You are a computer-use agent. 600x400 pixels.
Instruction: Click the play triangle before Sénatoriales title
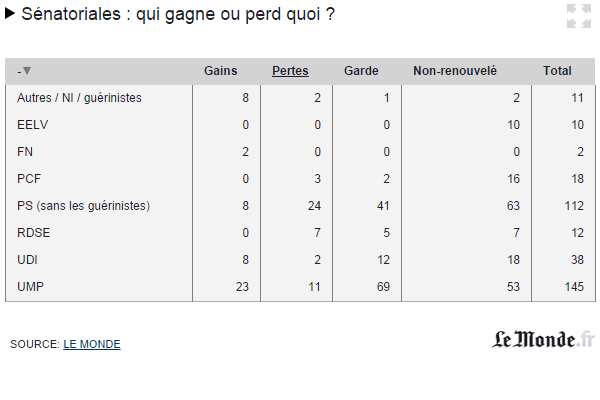click(x=10, y=14)
